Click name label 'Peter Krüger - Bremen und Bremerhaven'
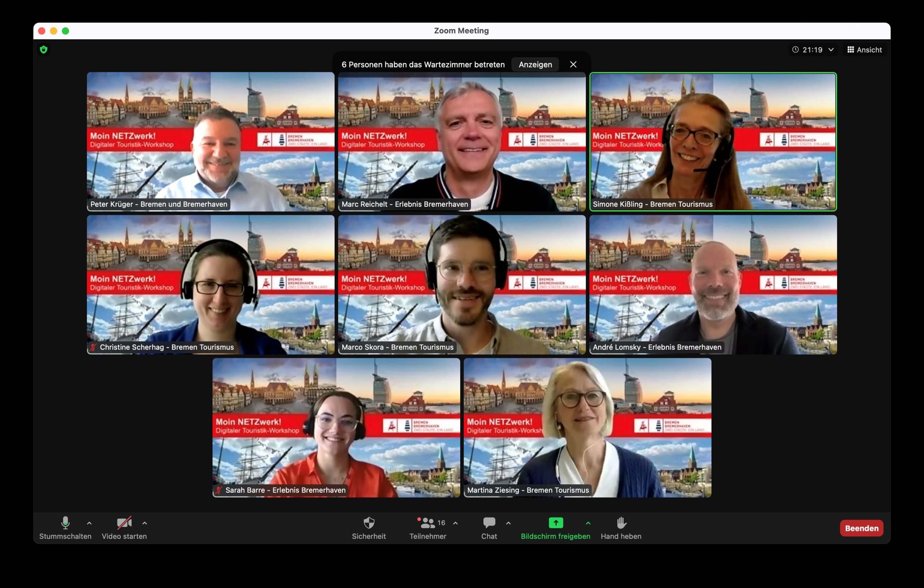Viewport: 924px width, 588px height. tap(159, 204)
